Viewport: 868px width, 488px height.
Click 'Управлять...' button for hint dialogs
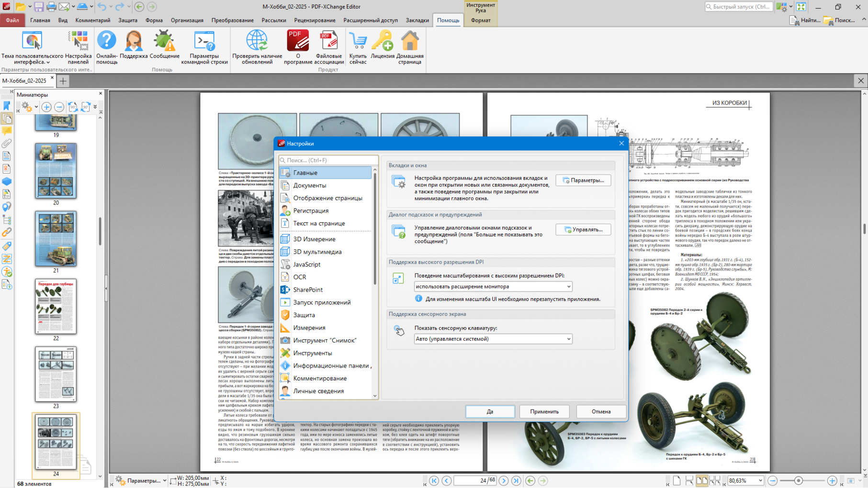(x=583, y=230)
